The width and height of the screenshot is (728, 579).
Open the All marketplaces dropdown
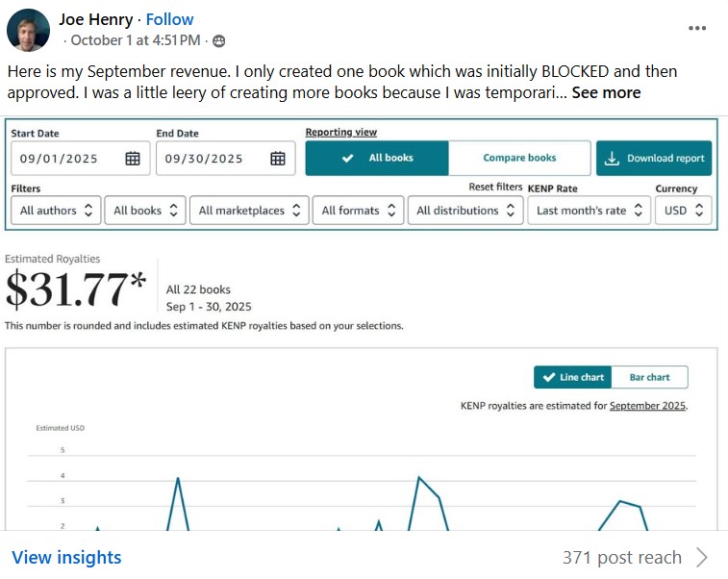tap(249, 211)
